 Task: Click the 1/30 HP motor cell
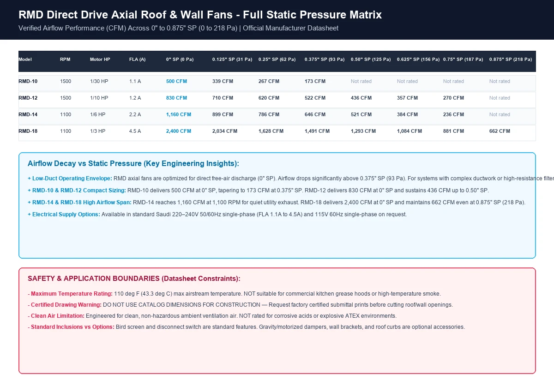click(99, 82)
